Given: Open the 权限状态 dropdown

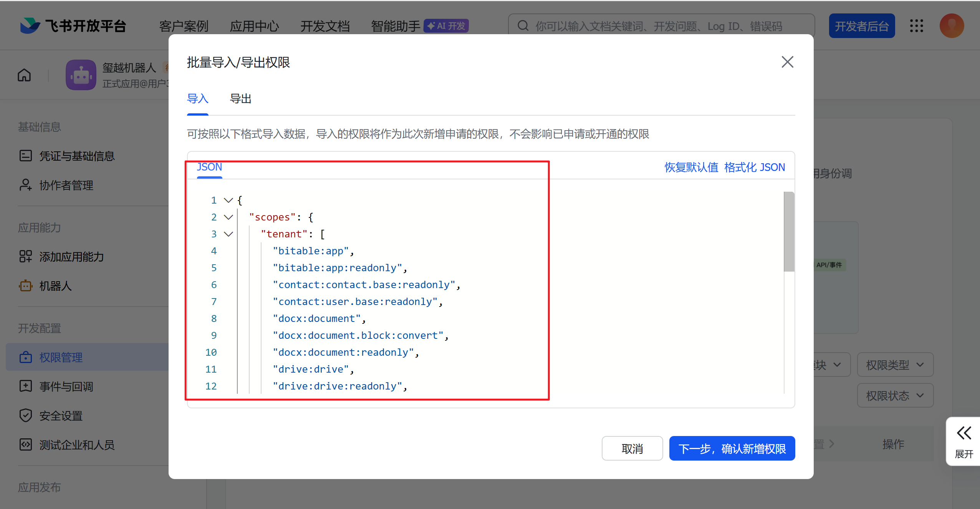Looking at the screenshot, I should [895, 395].
